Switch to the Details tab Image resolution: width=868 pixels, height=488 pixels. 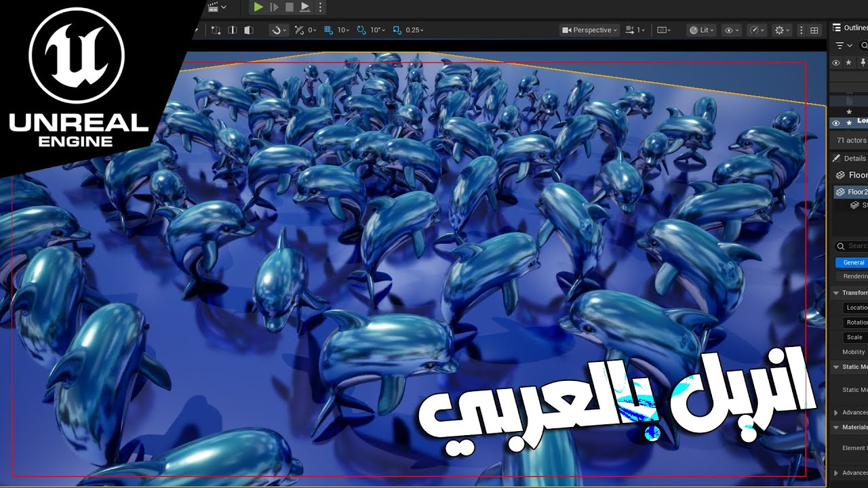point(849,158)
